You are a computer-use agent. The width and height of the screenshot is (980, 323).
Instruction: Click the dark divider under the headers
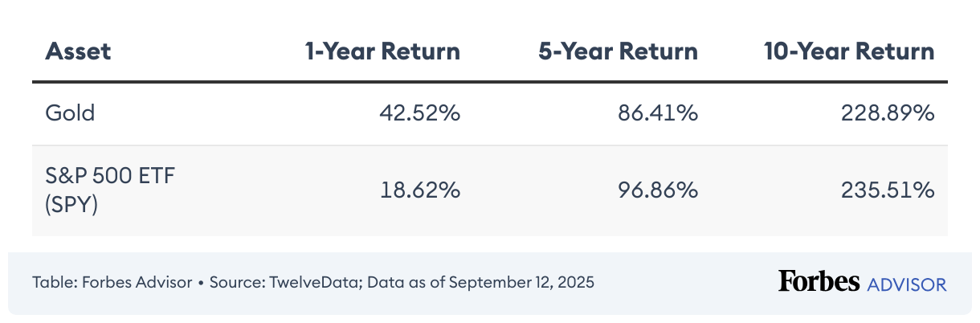click(490, 82)
